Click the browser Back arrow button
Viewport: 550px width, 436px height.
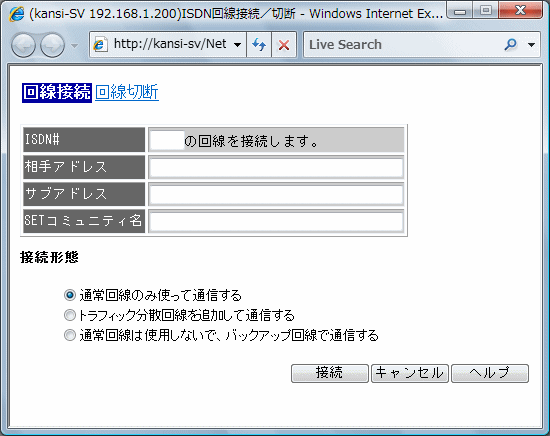tap(23, 45)
